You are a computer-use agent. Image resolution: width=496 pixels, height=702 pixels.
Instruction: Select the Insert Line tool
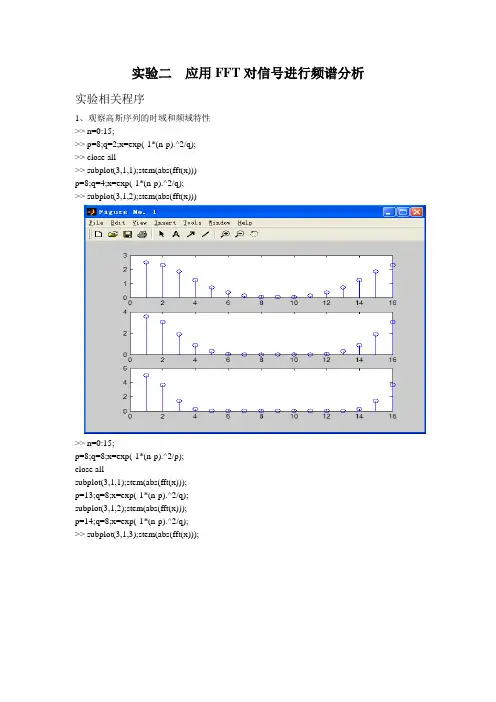(x=205, y=234)
